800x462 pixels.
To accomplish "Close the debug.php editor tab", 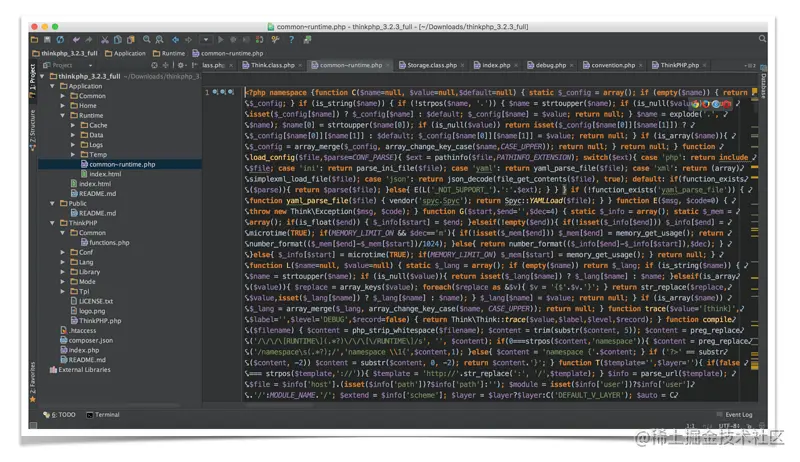I will click(571, 65).
